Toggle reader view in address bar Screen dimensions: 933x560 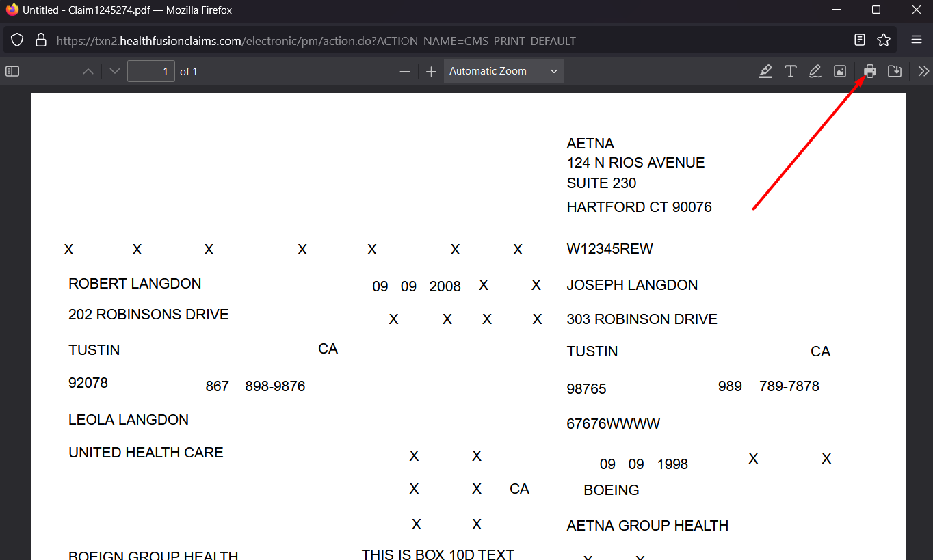pos(860,40)
